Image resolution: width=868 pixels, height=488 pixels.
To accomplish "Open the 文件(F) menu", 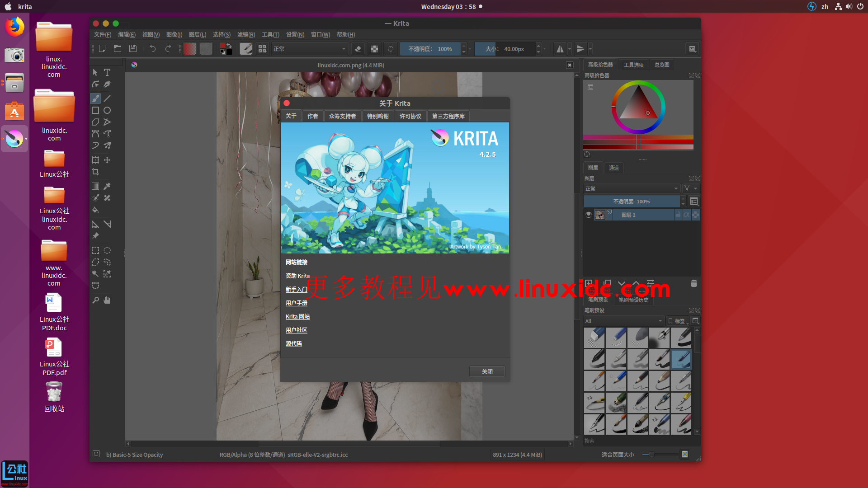I will (x=103, y=35).
